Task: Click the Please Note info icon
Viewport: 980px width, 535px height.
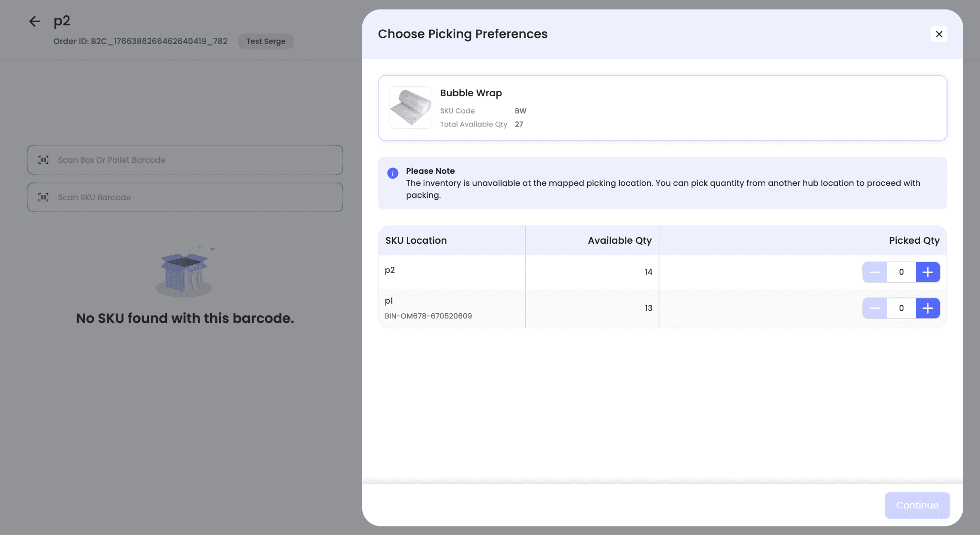Action: [392, 173]
